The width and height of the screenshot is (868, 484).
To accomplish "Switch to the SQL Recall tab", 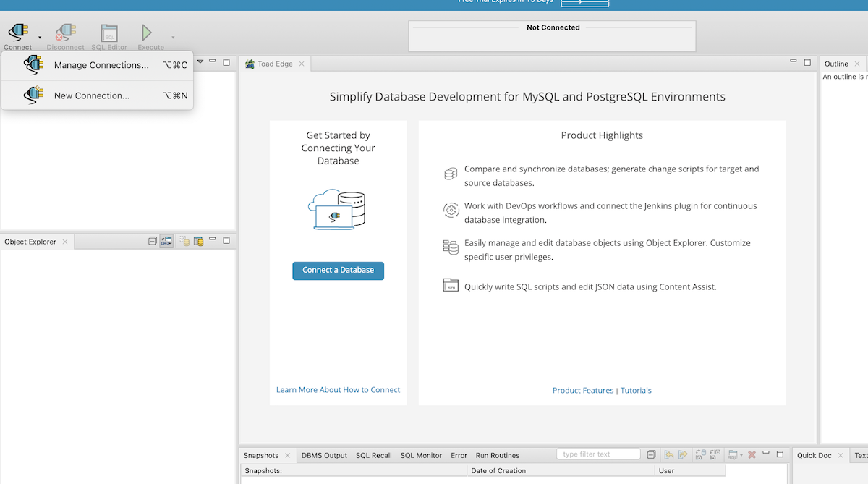I will pyautogui.click(x=373, y=455).
